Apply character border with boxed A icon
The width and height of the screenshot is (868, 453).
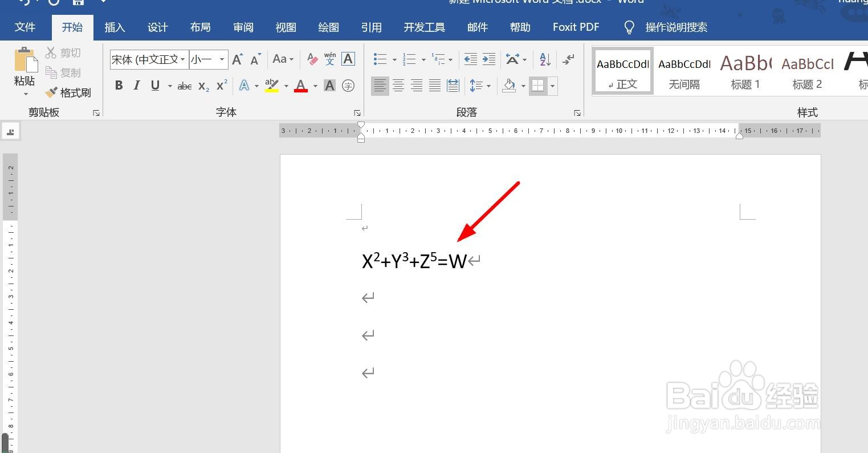point(348,59)
